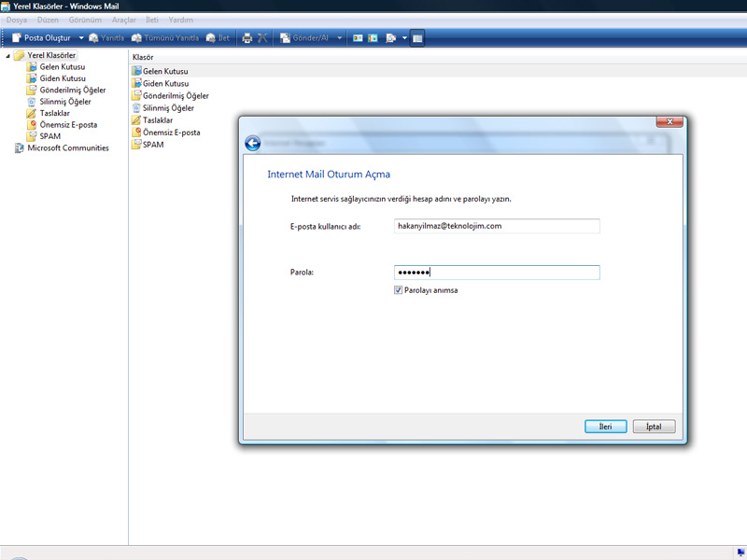Viewport: 747px width, 560px height.
Task: Open the Düzen menu
Action: 48,20
